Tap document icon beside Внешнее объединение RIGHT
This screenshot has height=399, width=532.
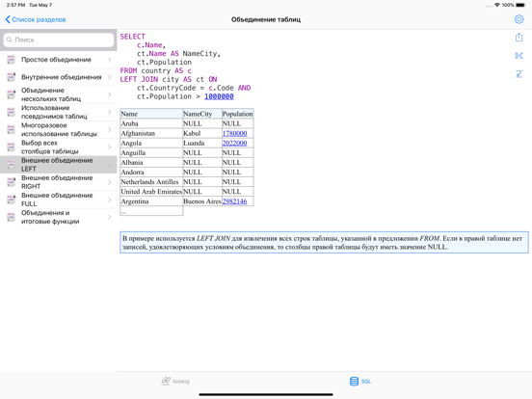pyautogui.click(x=12, y=182)
